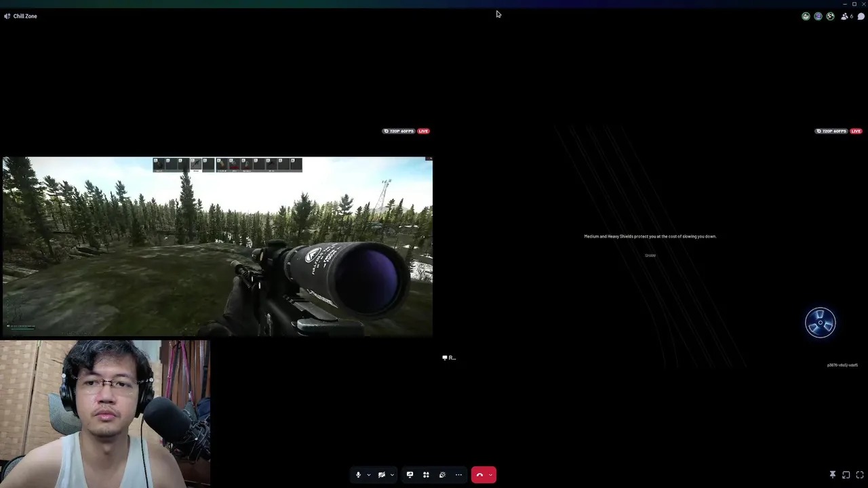Click the share your screen icon

(410, 475)
